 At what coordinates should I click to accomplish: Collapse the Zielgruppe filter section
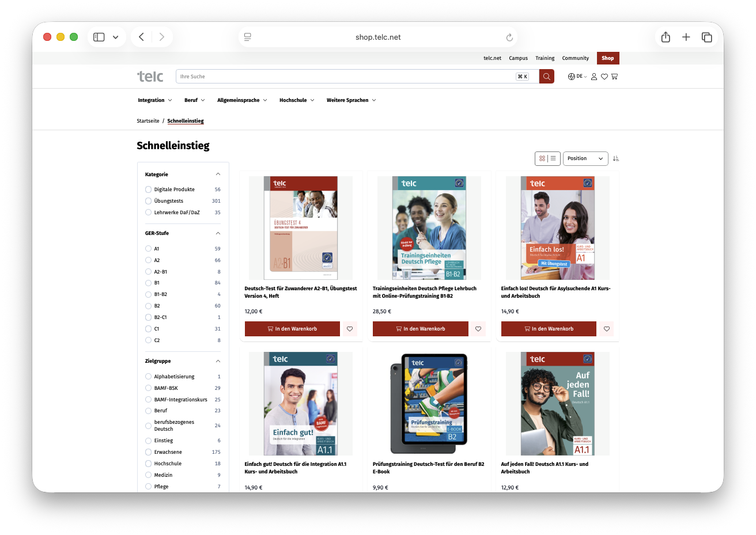(218, 361)
